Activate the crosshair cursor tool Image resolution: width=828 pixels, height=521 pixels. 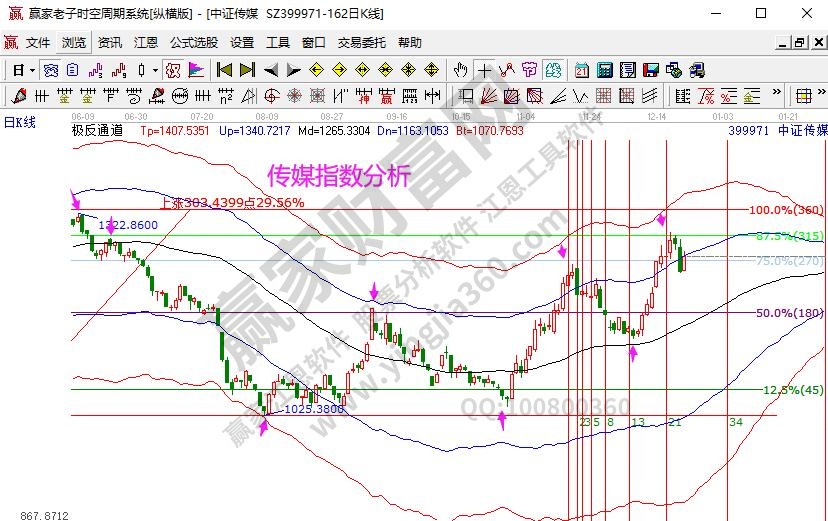point(484,70)
